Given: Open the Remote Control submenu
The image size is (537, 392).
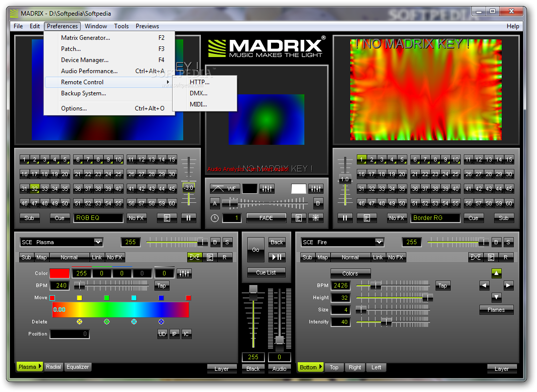Looking at the screenshot, I should pyautogui.click(x=109, y=82).
